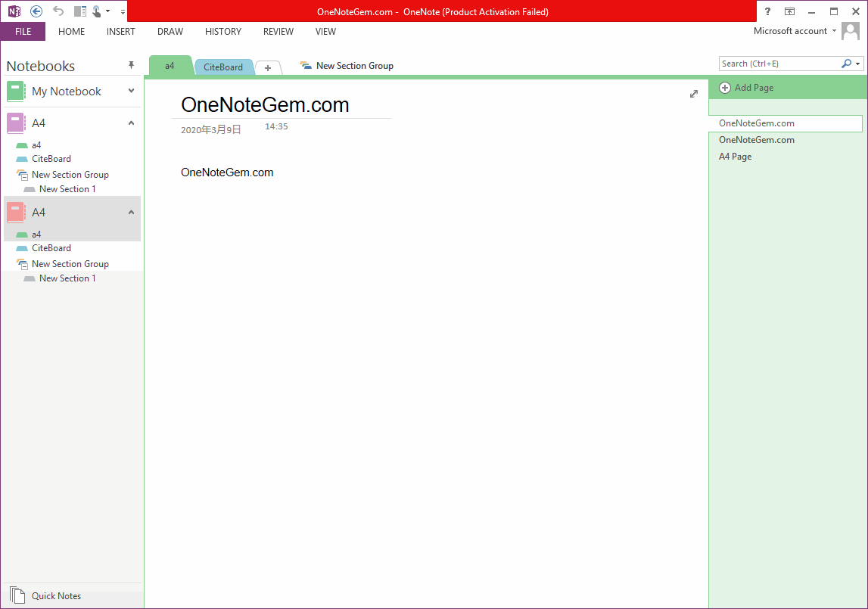Select first OneNoteGem.com page in list

click(x=786, y=123)
